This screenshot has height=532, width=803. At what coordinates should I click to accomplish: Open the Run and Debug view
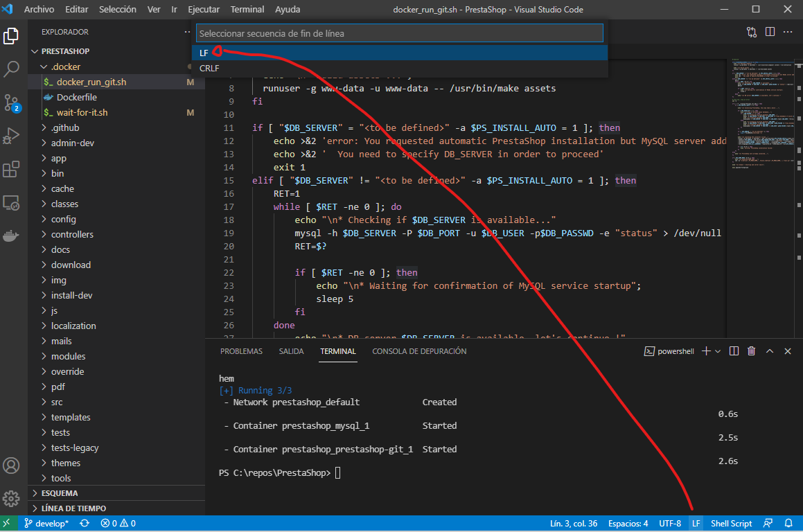pos(11,136)
